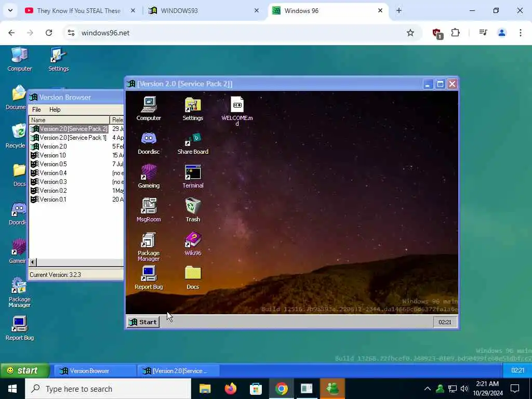Click the Start button inside Version 2.0 window
Screen dimensions: 532x399
click(143, 322)
